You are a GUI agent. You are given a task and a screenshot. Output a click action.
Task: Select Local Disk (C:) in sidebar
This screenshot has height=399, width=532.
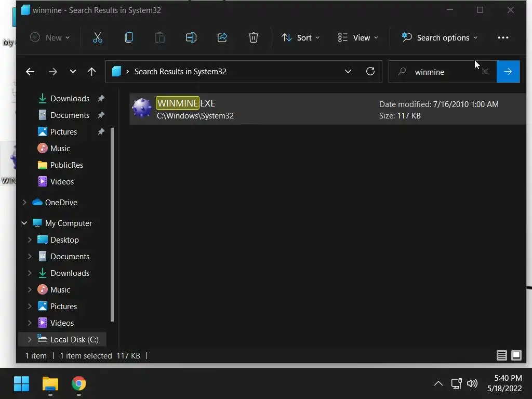coord(74,340)
